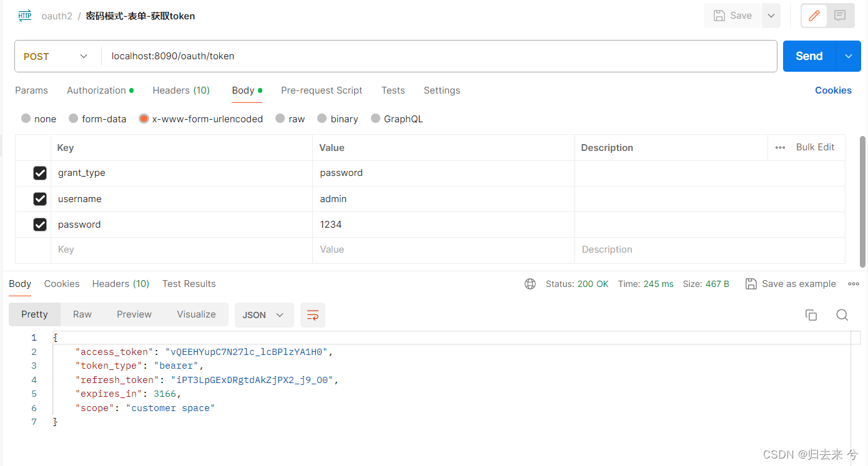Toggle line wrap icon in response
This screenshot has width=868, height=466.
[x=313, y=315]
